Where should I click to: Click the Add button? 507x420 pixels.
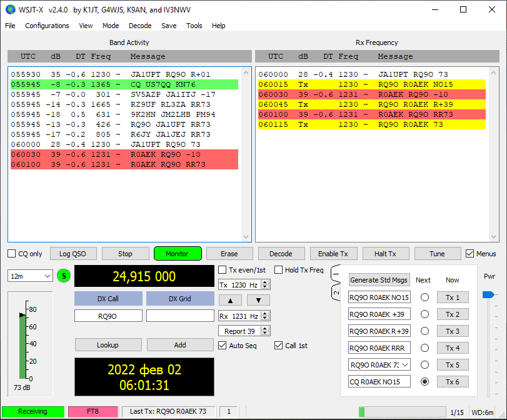(x=180, y=344)
